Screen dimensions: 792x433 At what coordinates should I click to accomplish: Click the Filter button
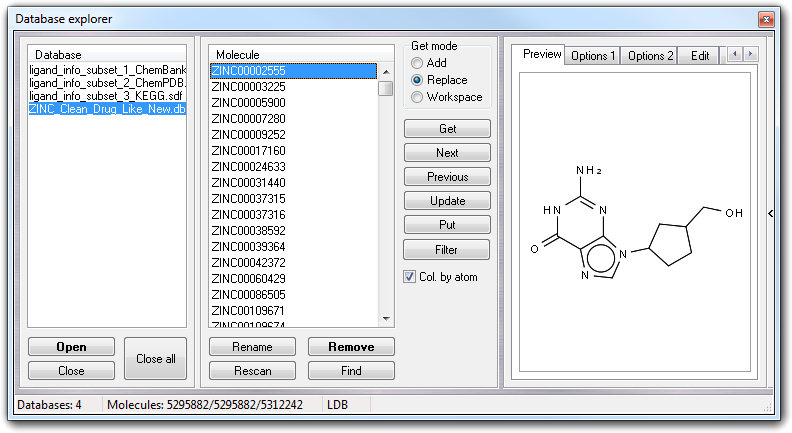(x=447, y=249)
